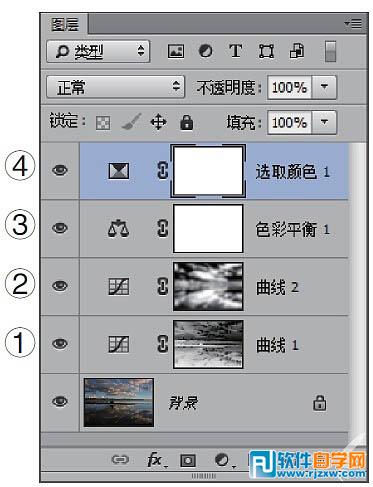Hide the 曲线 2 layer
Screen dimensions: 373x487
60,286
